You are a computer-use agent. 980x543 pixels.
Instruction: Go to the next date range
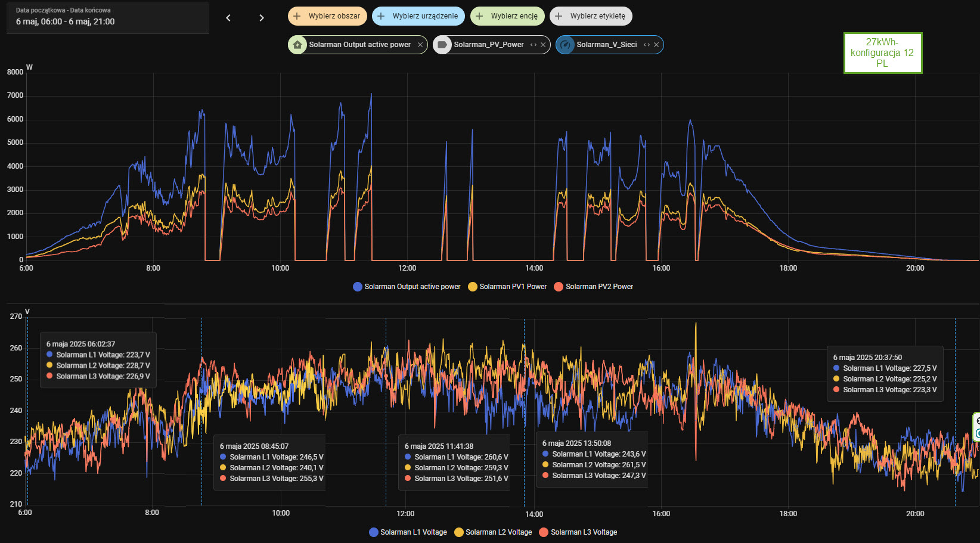(x=261, y=18)
